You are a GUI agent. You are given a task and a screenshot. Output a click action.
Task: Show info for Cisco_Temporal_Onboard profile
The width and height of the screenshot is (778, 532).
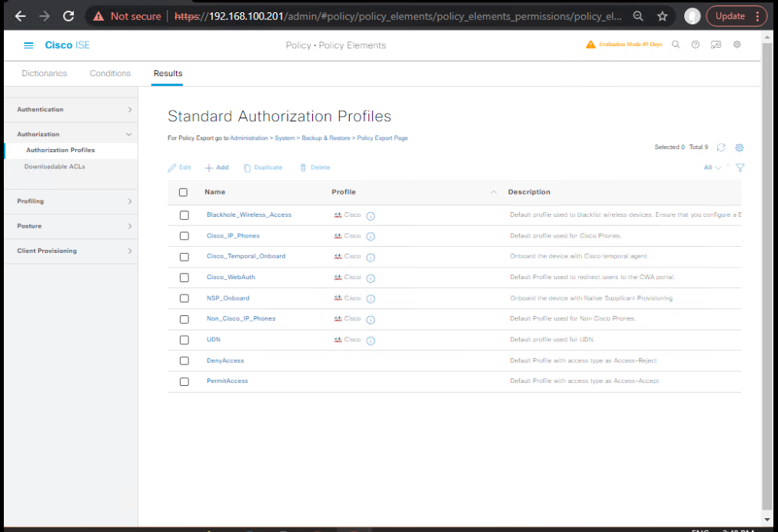tap(371, 257)
